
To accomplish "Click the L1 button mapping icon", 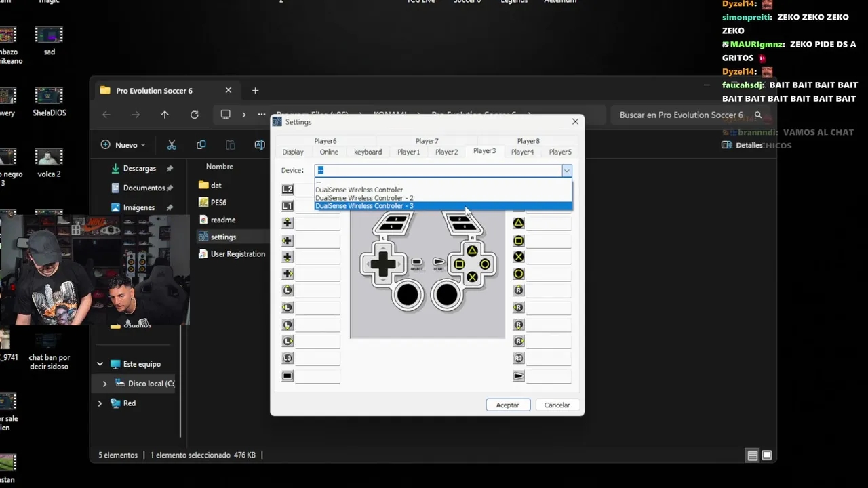I will 288,205.
